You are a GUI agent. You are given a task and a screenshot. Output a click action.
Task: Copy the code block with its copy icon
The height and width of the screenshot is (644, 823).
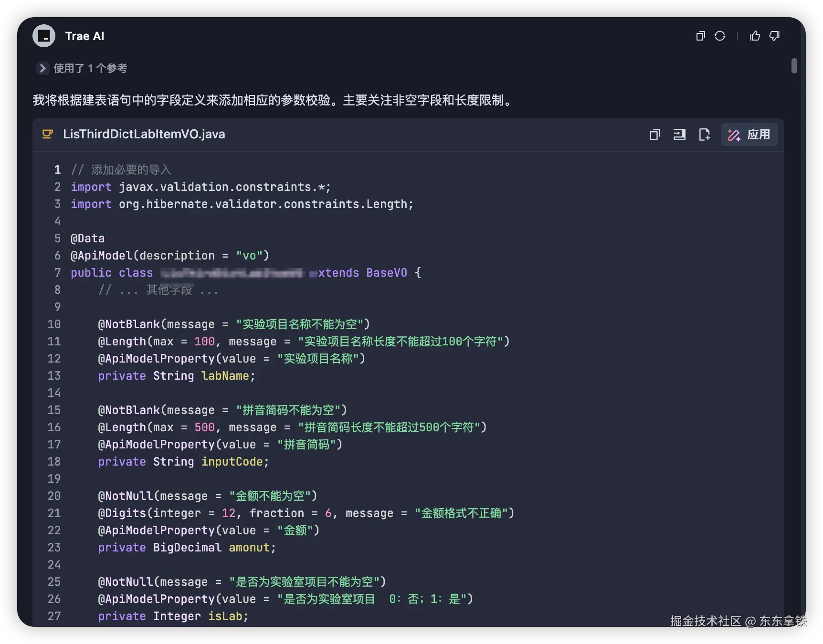click(x=654, y=135)
